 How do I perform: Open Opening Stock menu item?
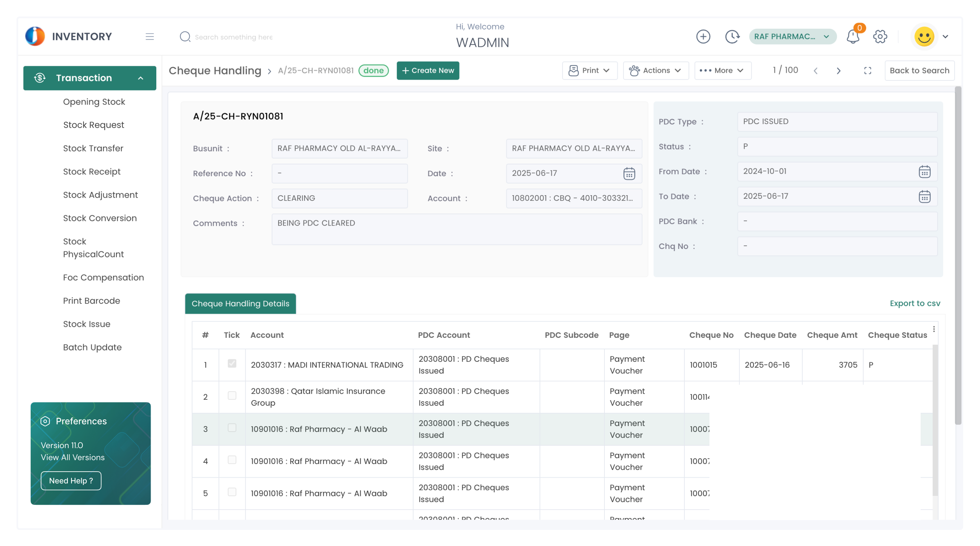94,102
